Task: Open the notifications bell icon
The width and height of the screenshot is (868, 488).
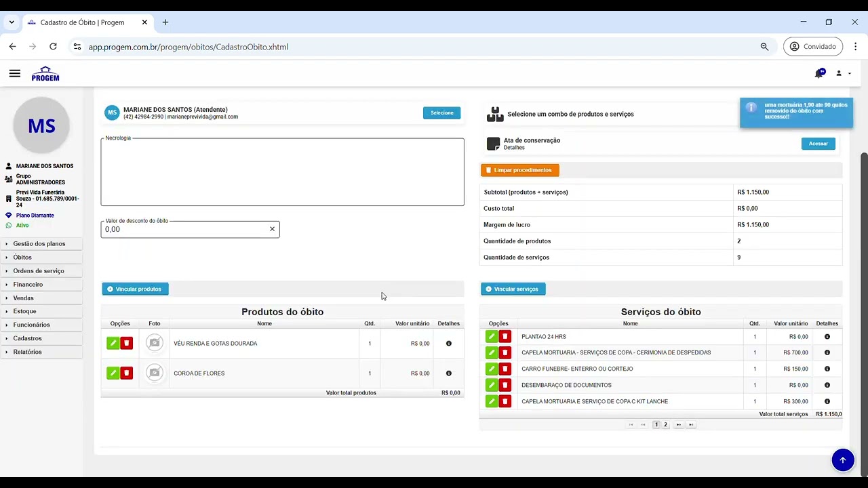Action: (x=819, y=73)
